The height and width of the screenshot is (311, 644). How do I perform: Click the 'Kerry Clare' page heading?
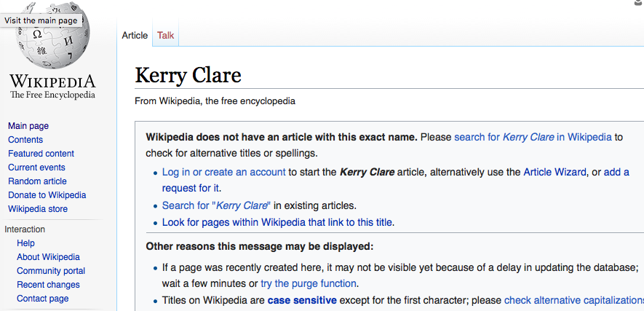tap(188, 75)
